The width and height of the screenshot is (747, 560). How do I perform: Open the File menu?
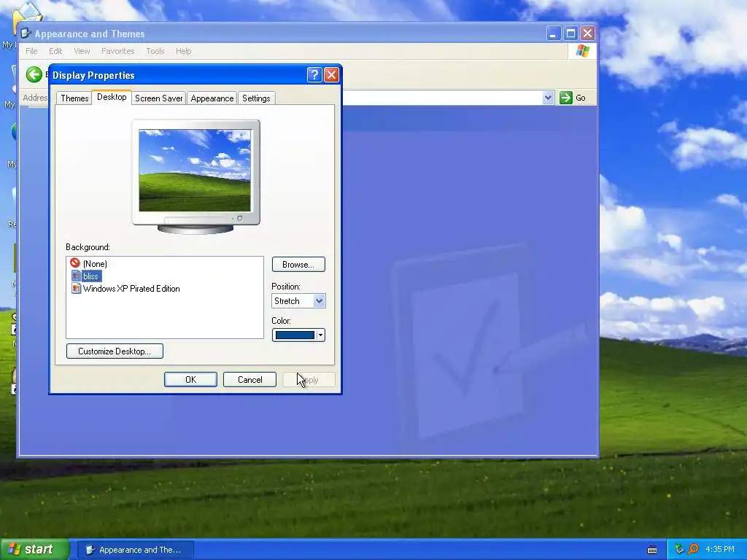(x=31, y=51)
